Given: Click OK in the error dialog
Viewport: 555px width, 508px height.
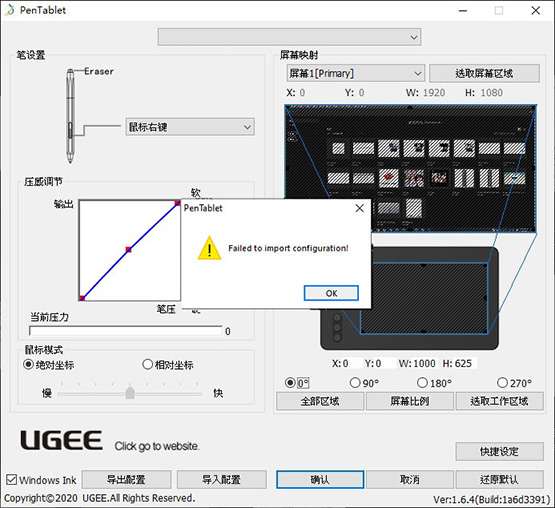Looking at the screenshot, I should [x=331, y=293].
